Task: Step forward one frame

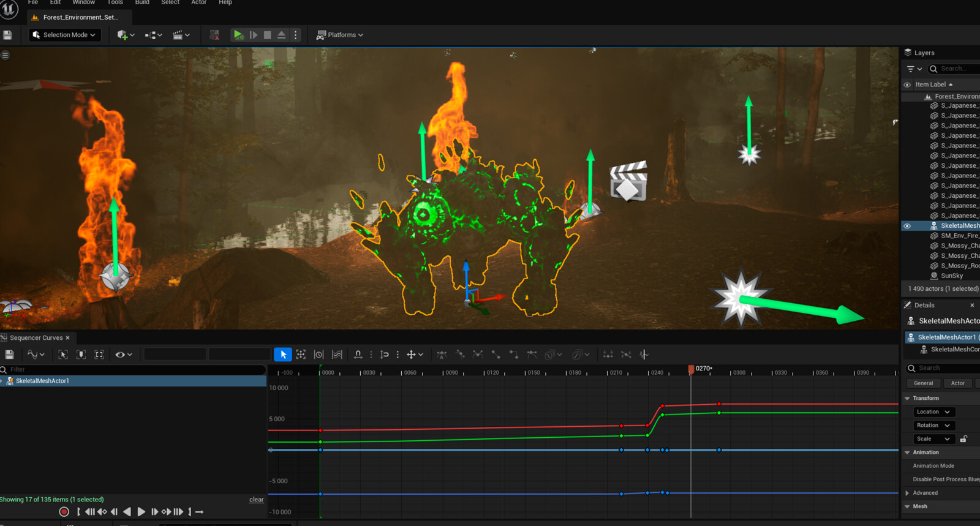Action: [154, 512]
